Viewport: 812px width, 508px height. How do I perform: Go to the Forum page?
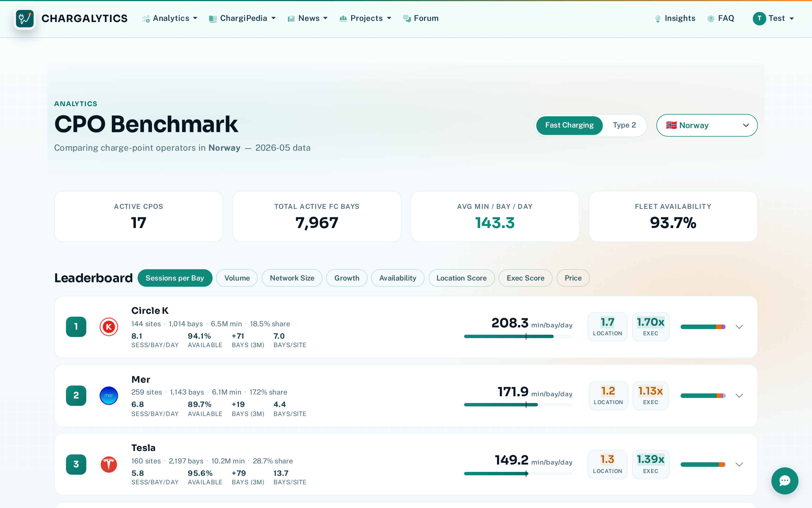tap(421, 18)
